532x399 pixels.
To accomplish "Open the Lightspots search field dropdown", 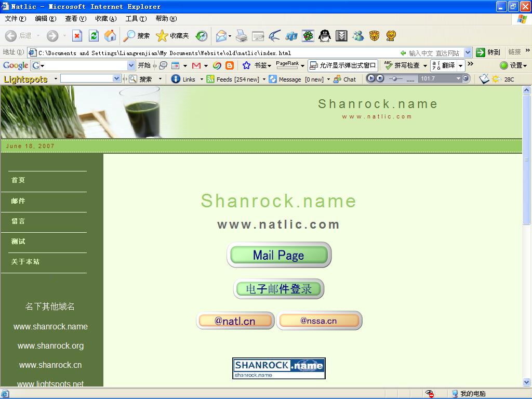I will [x=116, y=79].
